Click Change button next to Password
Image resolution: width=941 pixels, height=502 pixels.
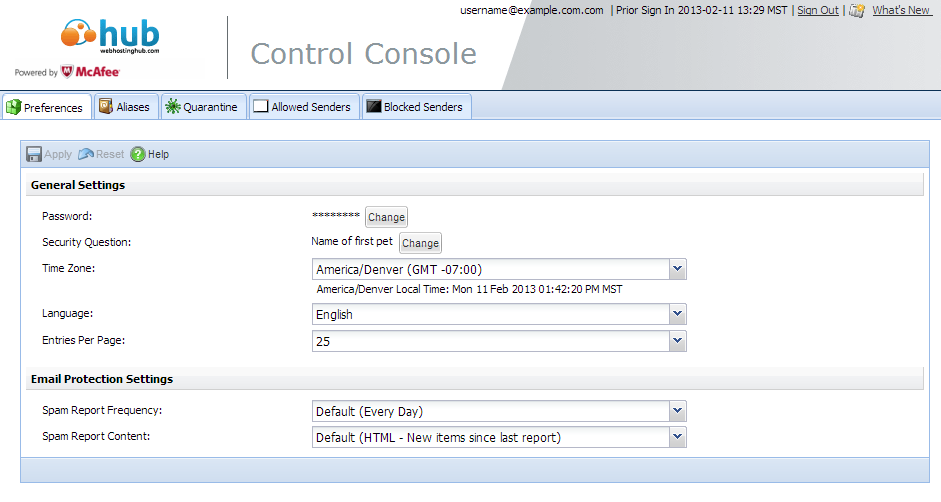pyautogui.click(x=386, y=217)
